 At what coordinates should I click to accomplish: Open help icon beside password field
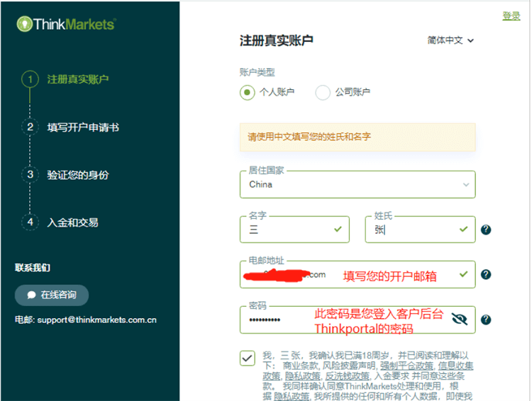coord(486,320)
